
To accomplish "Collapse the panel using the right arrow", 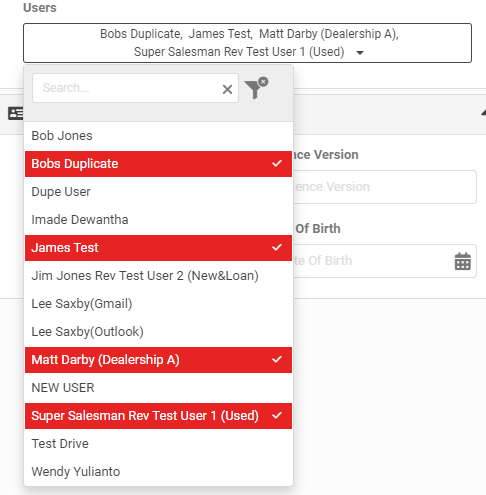I will [483, 113].
